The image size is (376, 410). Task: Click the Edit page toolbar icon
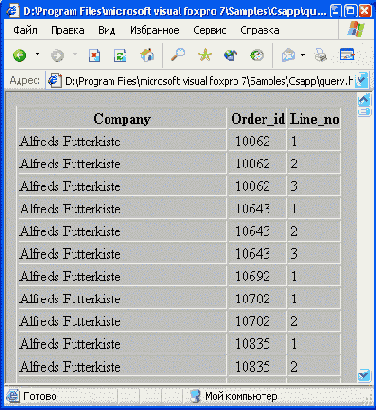point(347,54)
